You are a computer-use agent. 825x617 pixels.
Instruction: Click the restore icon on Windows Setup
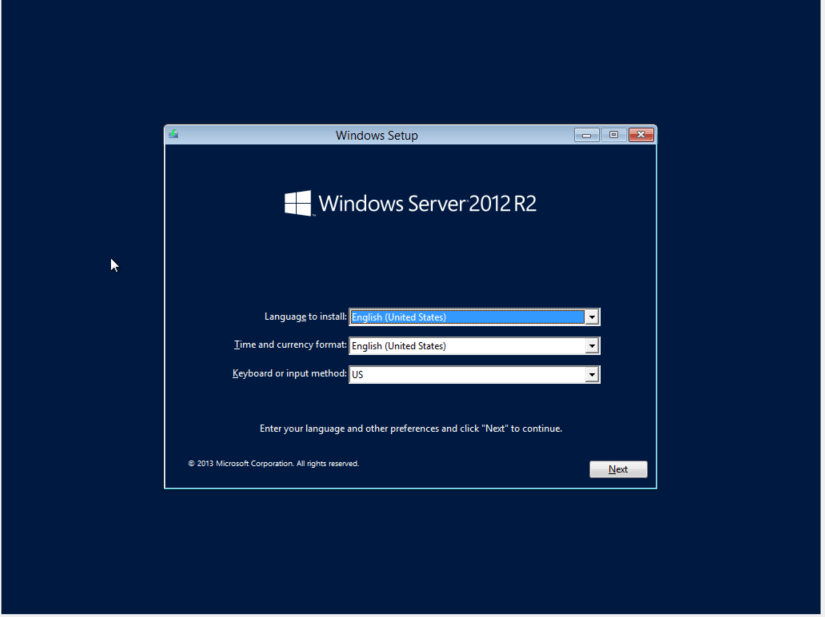[x=613, y=133]
